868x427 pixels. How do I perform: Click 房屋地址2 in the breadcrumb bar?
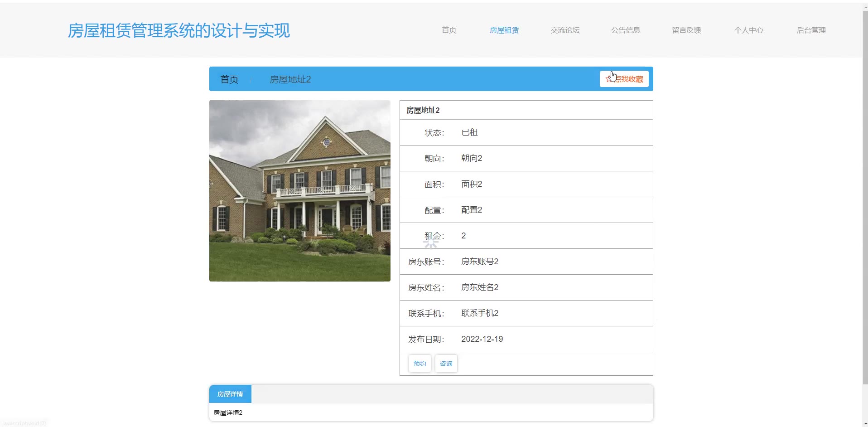tap(290, 79)
